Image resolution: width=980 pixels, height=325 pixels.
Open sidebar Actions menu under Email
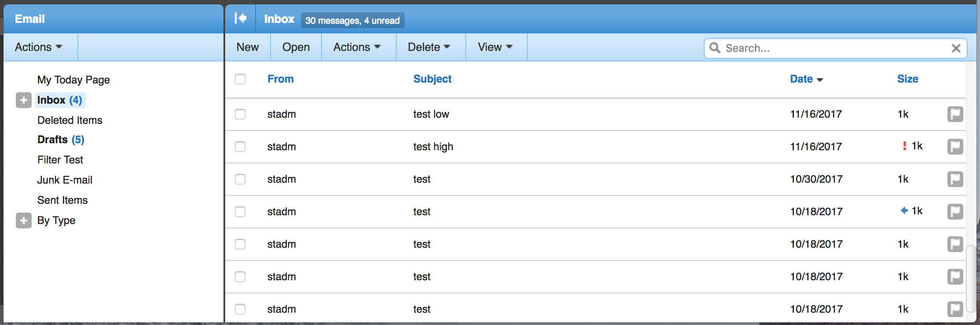click(39, 47)
